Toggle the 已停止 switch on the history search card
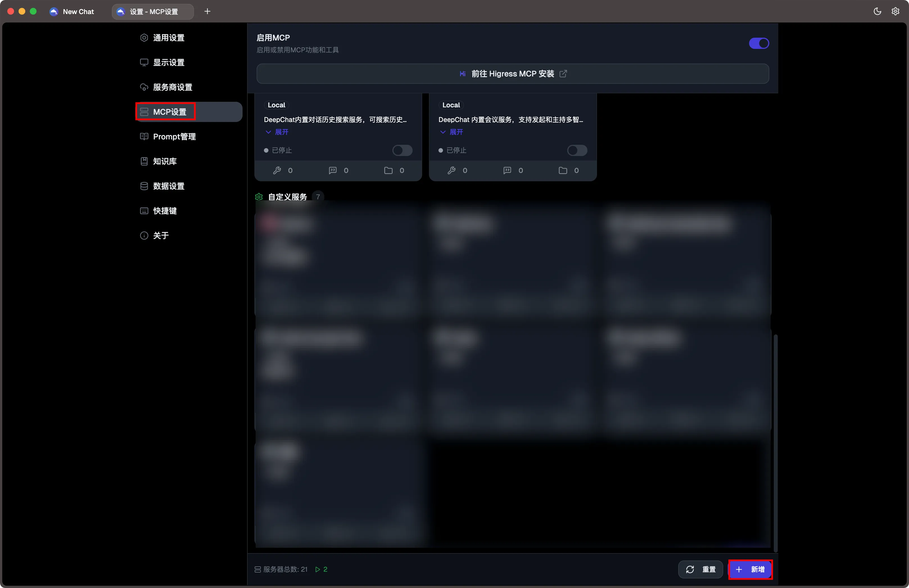This screenshot has width=909, height=588. coord(402,150)
